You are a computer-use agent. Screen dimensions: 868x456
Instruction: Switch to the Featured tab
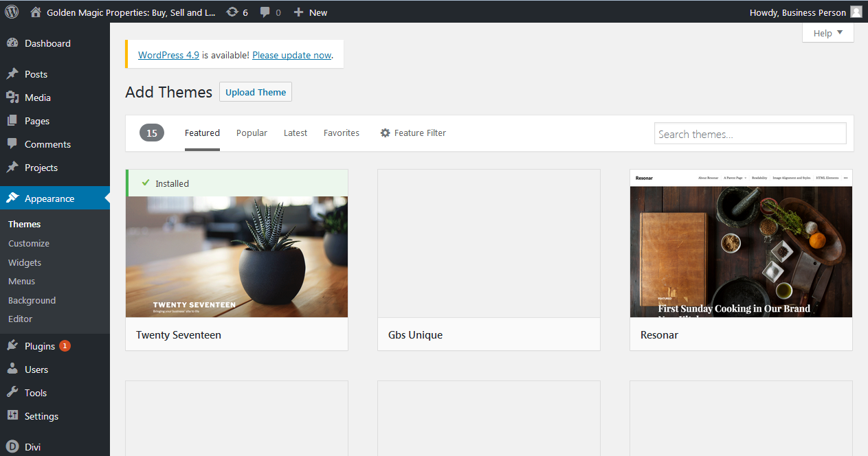[202, 133]
